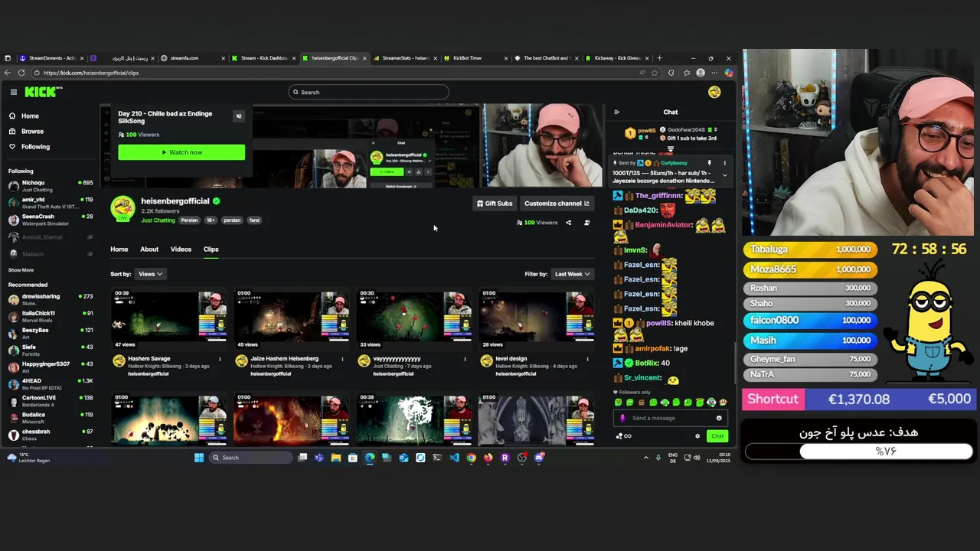Open Visual Studio Code from taskbar
The width and height of the screenshot is (980, 551).
(454, 458)
